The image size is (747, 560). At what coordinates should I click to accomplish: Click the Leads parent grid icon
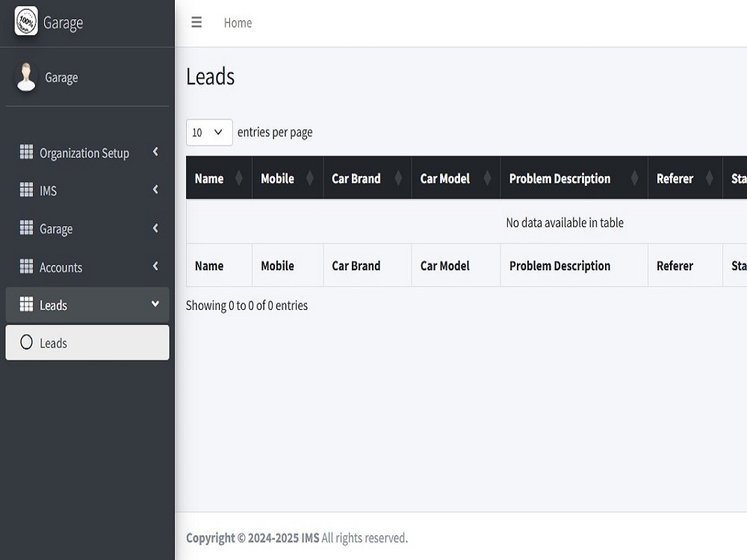26,304
